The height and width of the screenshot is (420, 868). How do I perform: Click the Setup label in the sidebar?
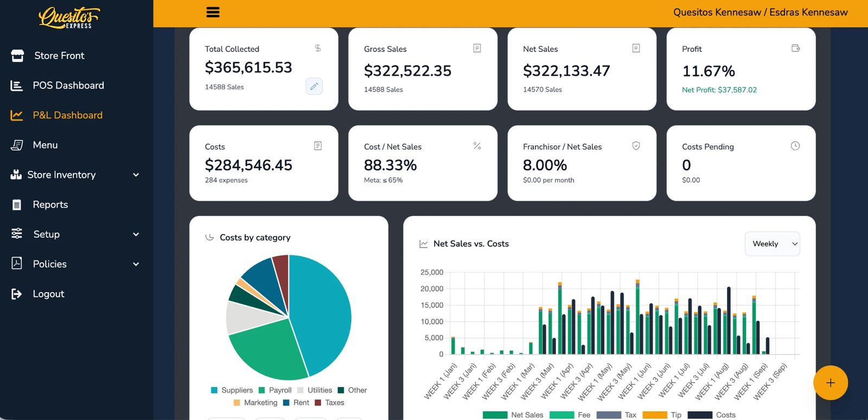click(x=47, y=234)
